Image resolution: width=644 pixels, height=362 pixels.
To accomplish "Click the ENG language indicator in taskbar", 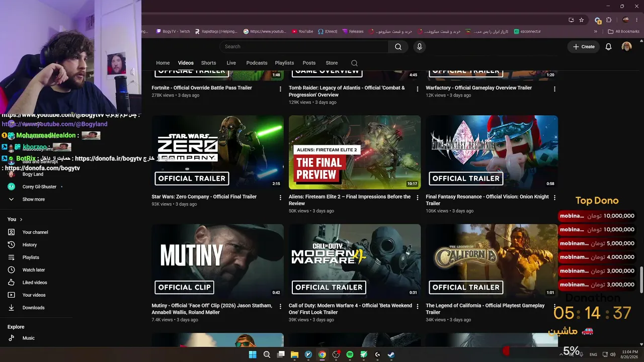I will [593, 354].
